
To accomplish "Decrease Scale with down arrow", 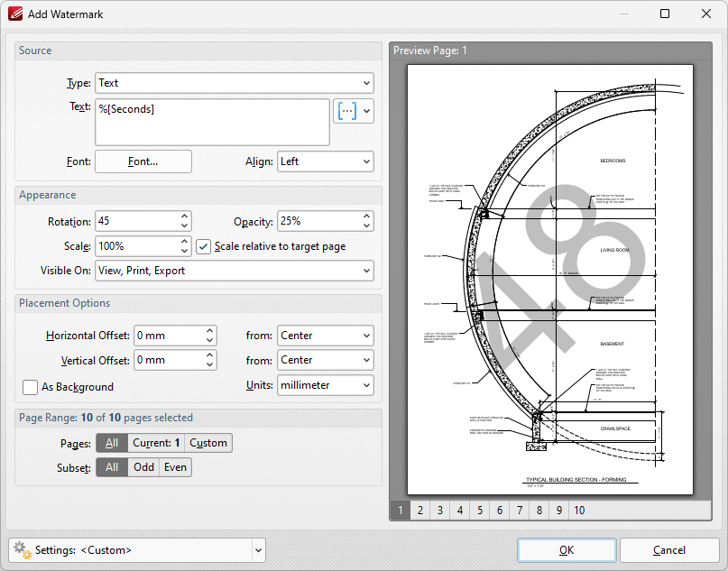I will pos(185,252).
